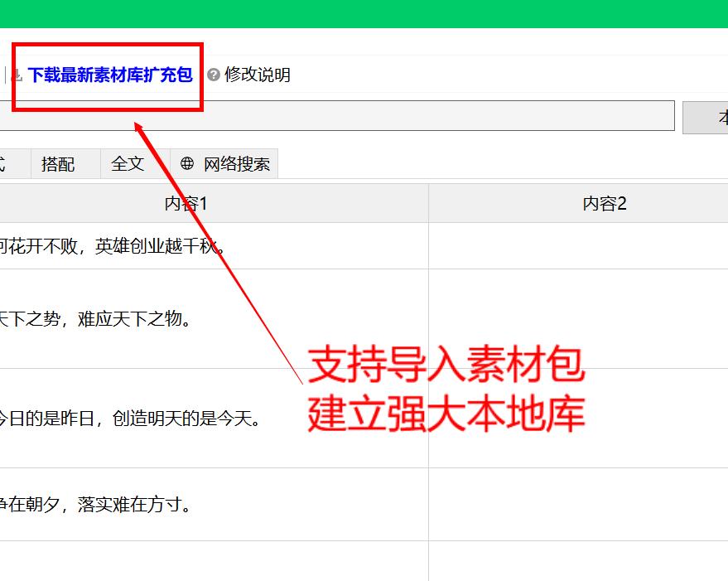The width and height of the screenshot is (728, 581).
Task: Click the download arrow icon beside the blue link
Action: (x=15, y=75)
